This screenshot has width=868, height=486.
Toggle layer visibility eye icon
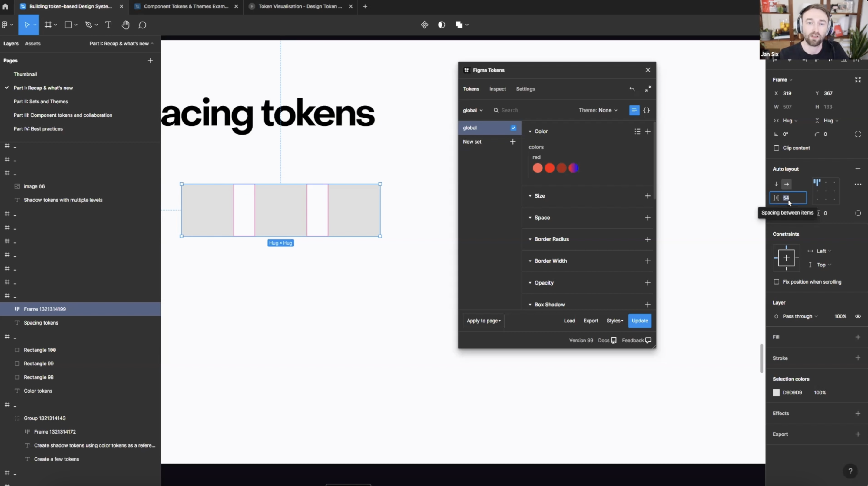point(858,316)
